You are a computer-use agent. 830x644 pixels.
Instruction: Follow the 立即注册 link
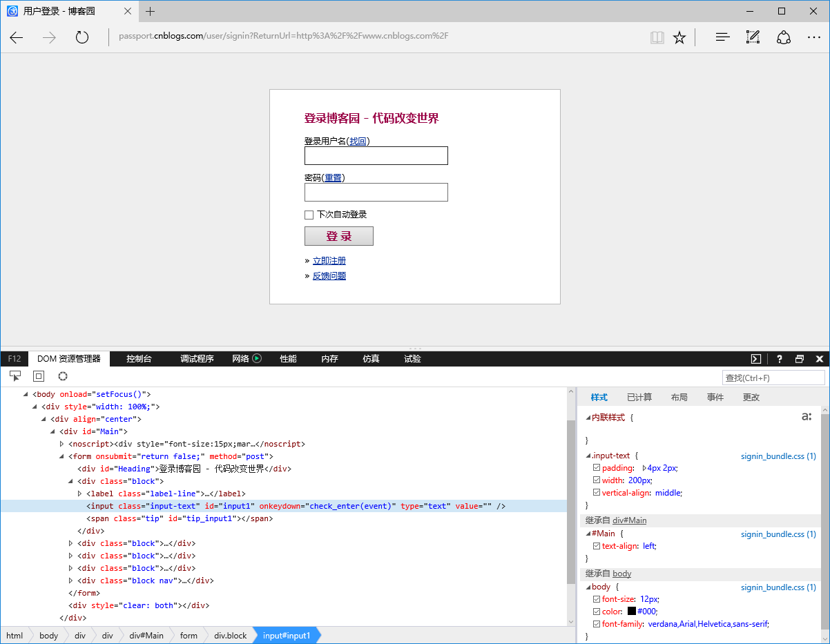click(x=329, y=261)
